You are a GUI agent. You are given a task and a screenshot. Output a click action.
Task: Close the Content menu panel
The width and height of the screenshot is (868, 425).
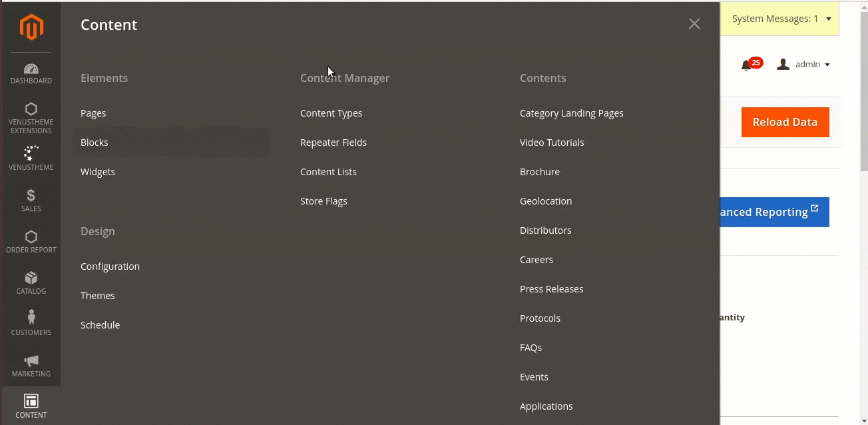pos(694,24)
